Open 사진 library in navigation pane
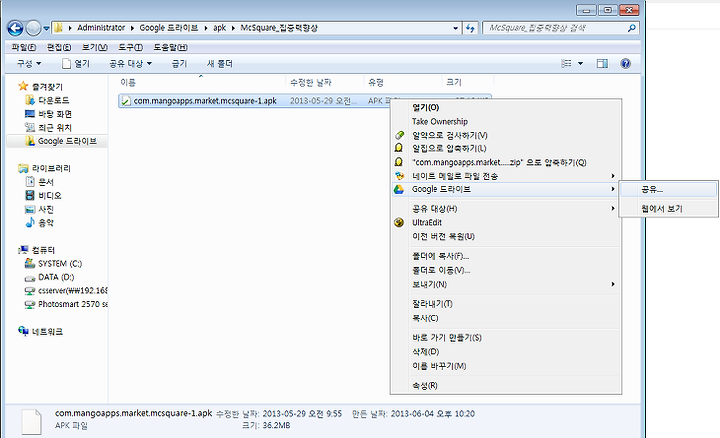The image size is (720, 438). tap(39, 209)
